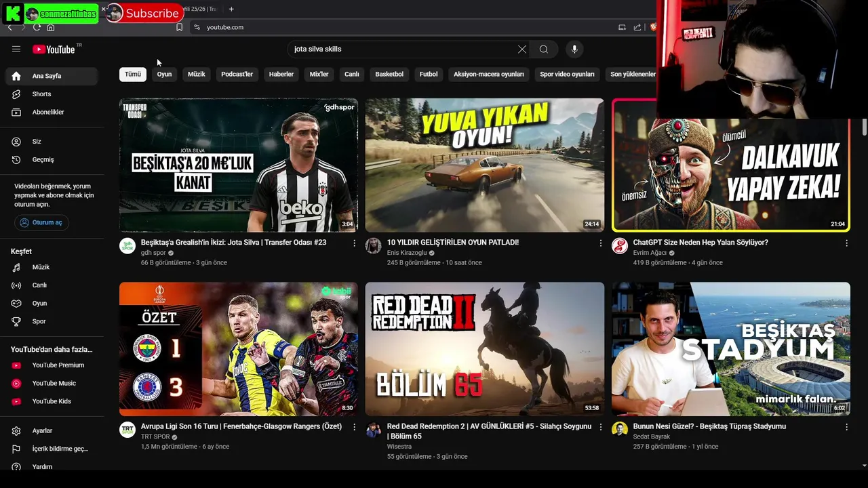Select the Aksiyon-macera oyunları chip
Image resolution: width=868 pixels, height=488 pixels.
click(489, 74)
